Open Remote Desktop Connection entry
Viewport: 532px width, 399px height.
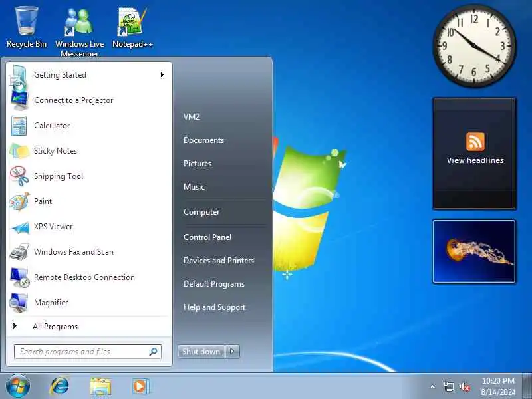(89, 277)
